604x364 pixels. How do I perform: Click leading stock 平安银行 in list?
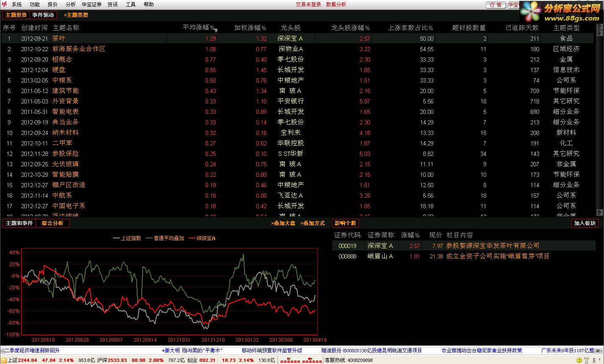pyautogui.click(x=290, y=101)
